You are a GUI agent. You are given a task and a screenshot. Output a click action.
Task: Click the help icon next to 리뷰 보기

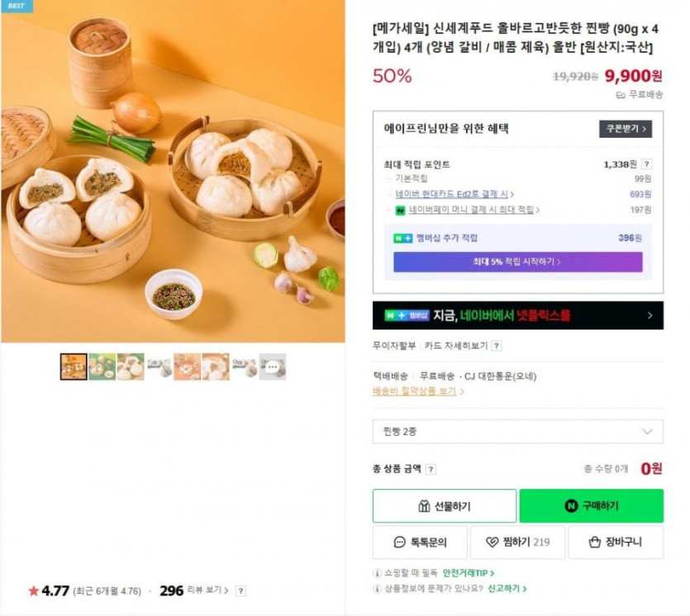tap(240, 591)
